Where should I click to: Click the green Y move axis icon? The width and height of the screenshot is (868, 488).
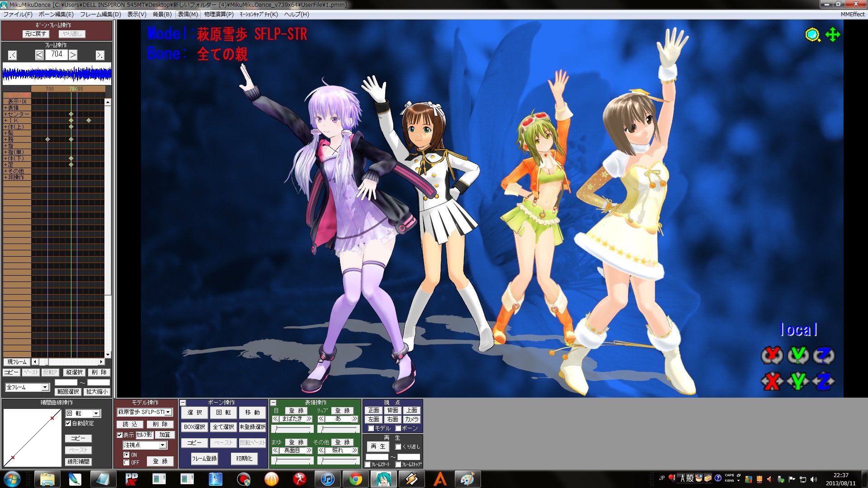[798, 381]
